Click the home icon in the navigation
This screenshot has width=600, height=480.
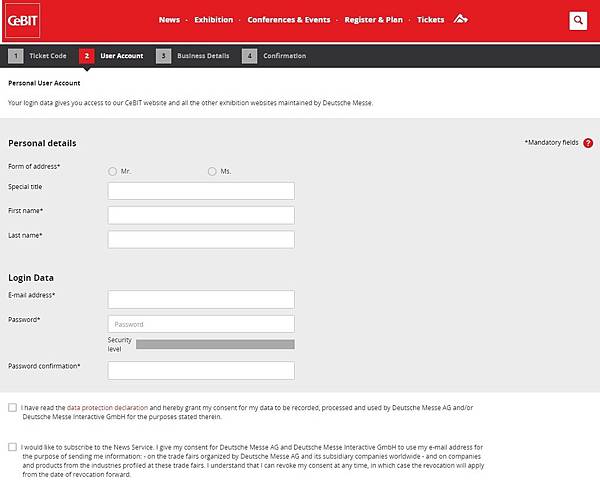click(460, 19)
